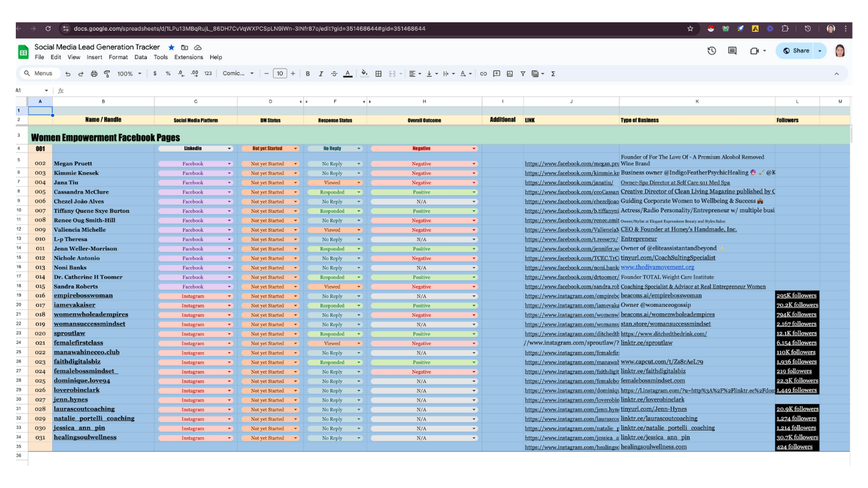Open the Format menu

pyautogui.click(x=118, y=57)
